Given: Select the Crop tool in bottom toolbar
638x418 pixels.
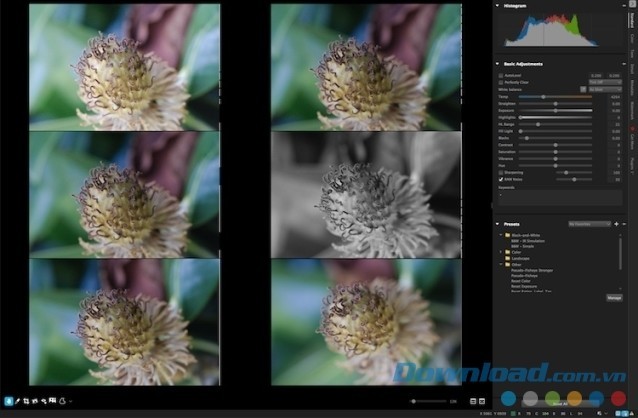Looking at the screenshot, I should pos(25,401).
